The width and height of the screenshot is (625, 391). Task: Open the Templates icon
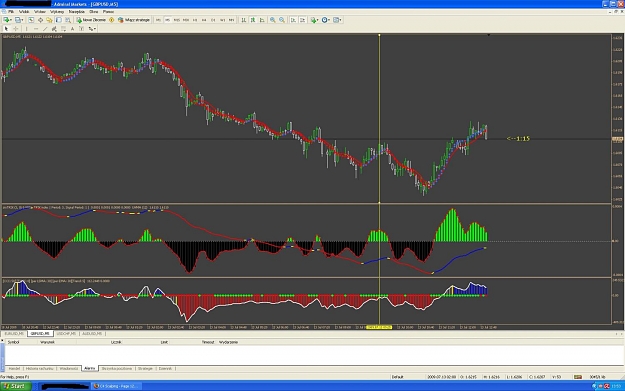click(336, 20)
